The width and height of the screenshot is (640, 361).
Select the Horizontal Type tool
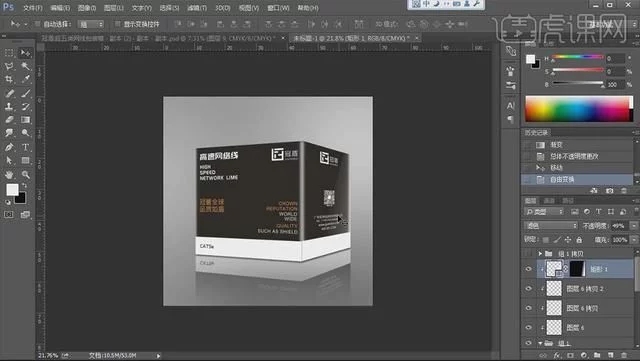25,147
